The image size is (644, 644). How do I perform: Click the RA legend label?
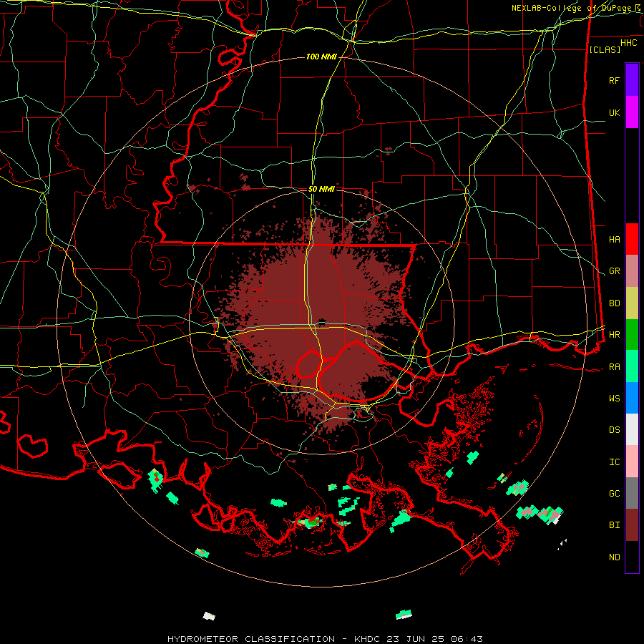(x=614, y=366)
